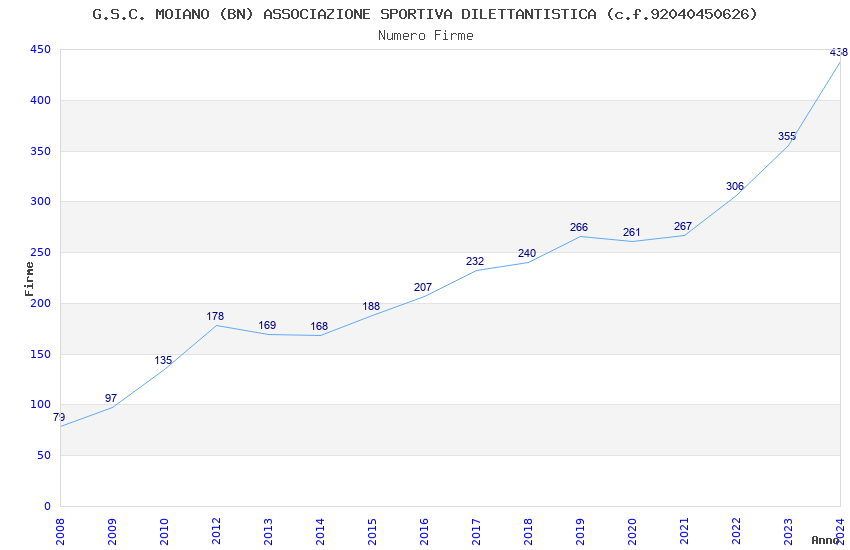The height and width of the screenshot is (550, 850).
Task: Click the x-axis year 2013
Action: point(268,531)
